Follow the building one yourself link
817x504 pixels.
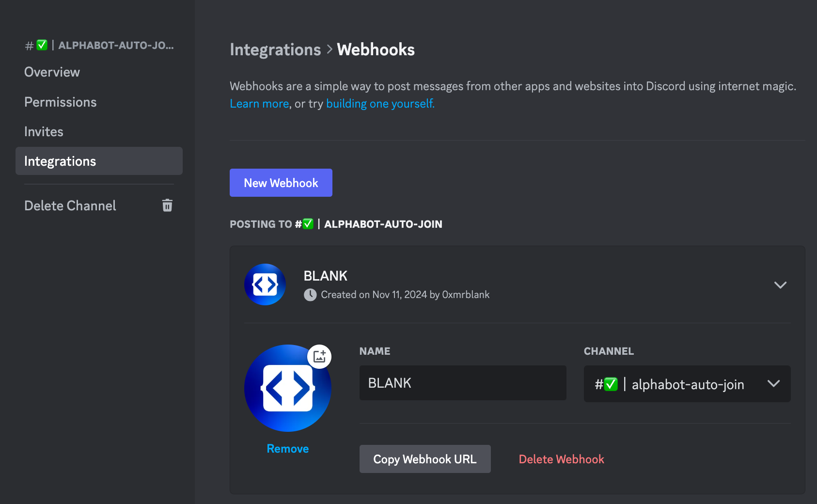(380, 104)
